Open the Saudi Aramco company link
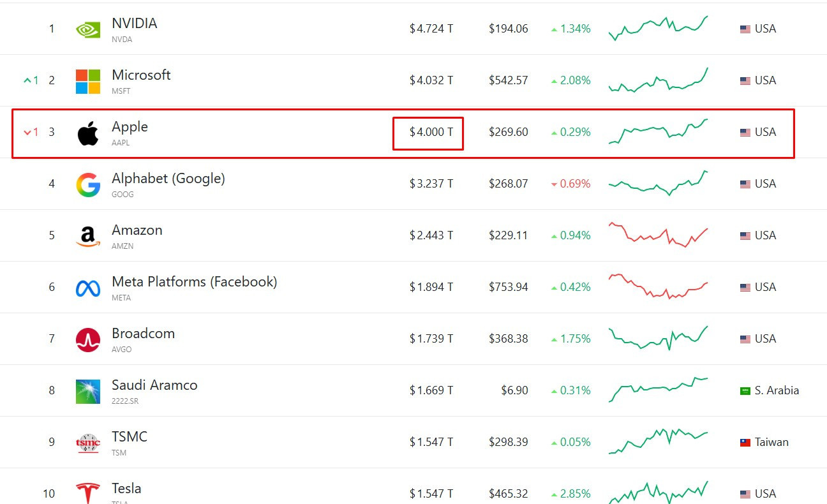827x504 pixels. pyautogui.click(x=154, y=385)
